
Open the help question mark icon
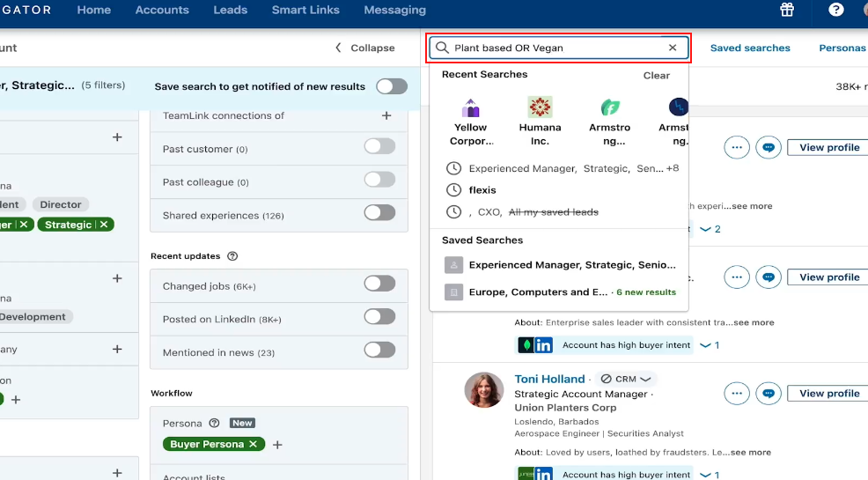point(836,10)
